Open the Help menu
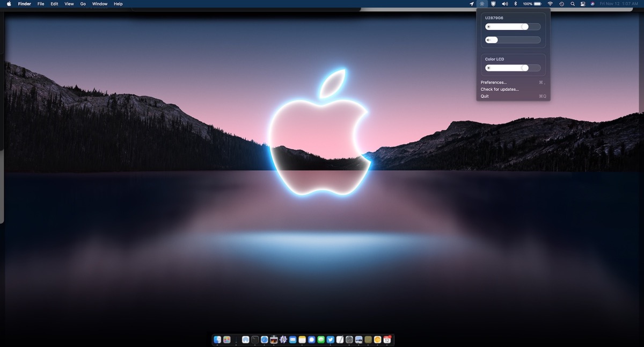The image size is (644, 347). pyautogui.click(x=118, y=4)
